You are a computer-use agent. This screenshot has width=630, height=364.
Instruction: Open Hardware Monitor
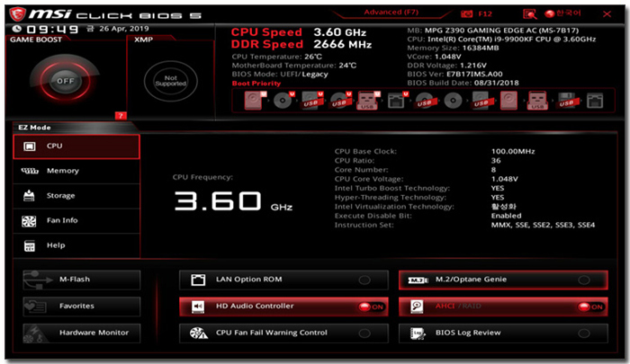[82, 333]
